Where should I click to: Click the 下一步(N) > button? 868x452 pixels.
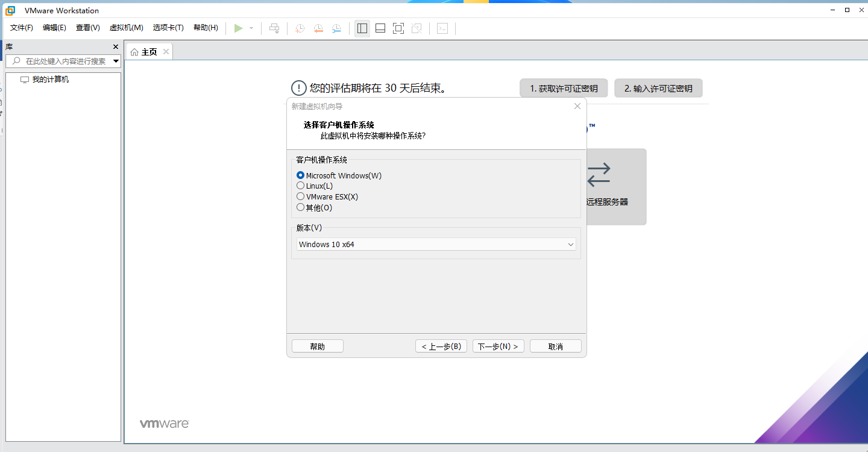point(498,346)
